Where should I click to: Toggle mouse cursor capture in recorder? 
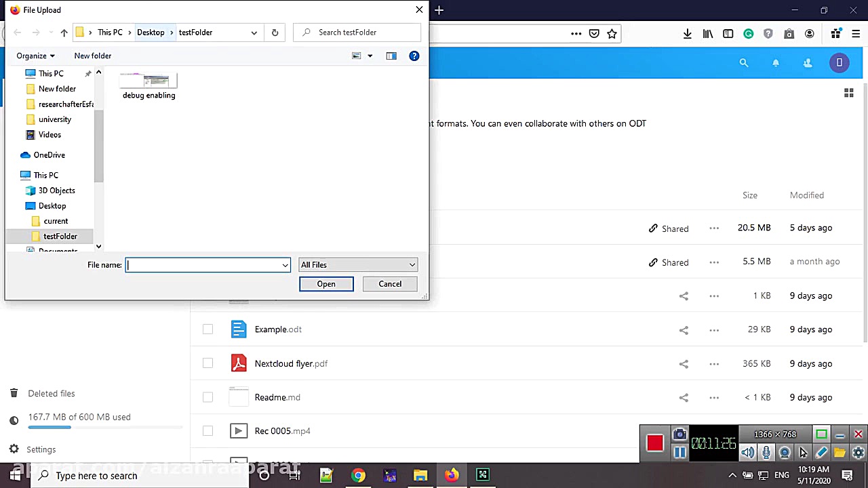803,453
